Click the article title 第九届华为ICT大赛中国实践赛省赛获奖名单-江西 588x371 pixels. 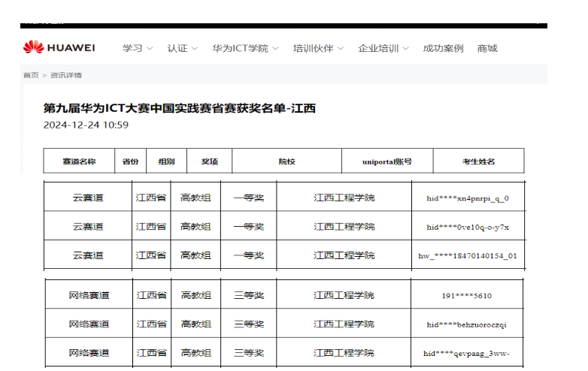coord(179,108)
